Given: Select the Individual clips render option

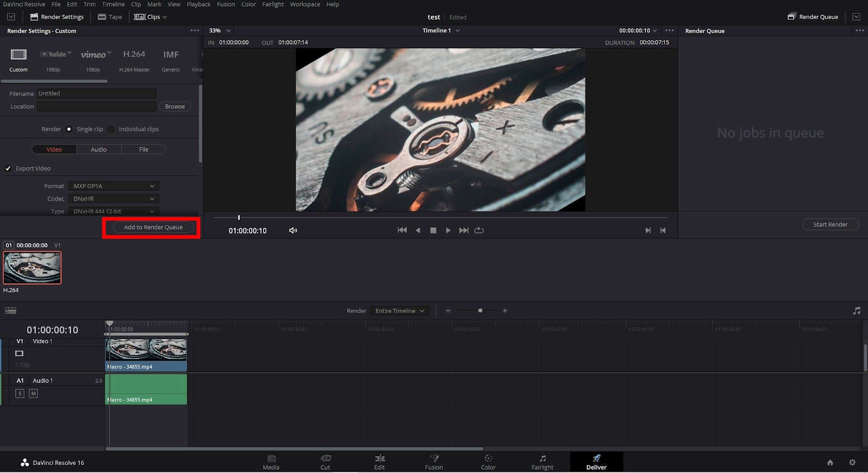Looking at the screenshot, I should [x=111, y=129].
